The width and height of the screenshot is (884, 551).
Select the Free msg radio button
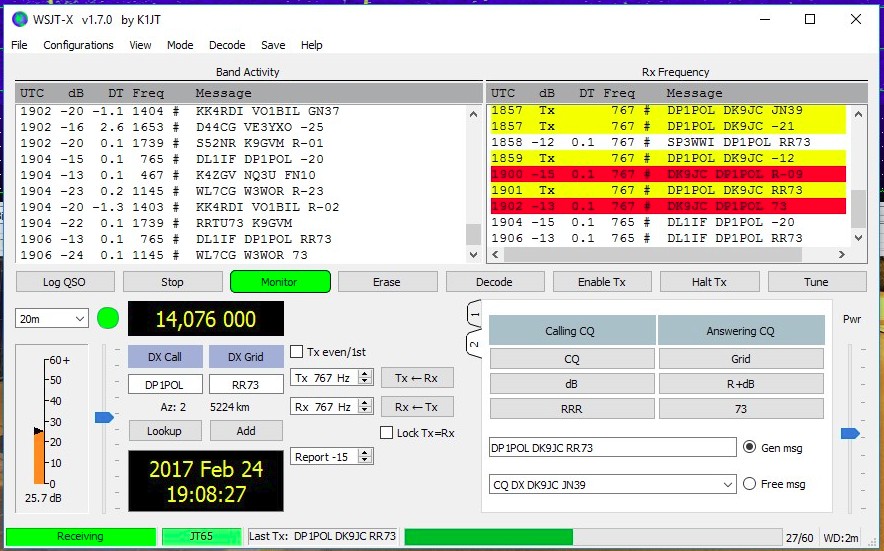(x=749, y=483)
